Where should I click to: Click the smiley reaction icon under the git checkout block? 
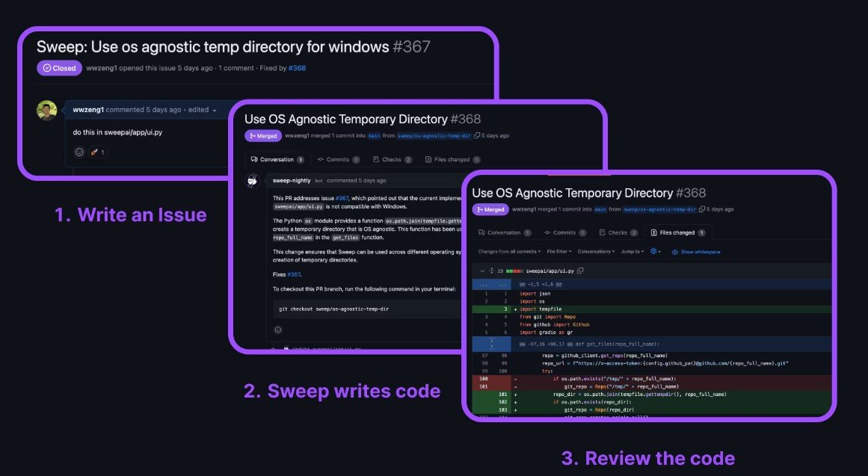(278, 330)
